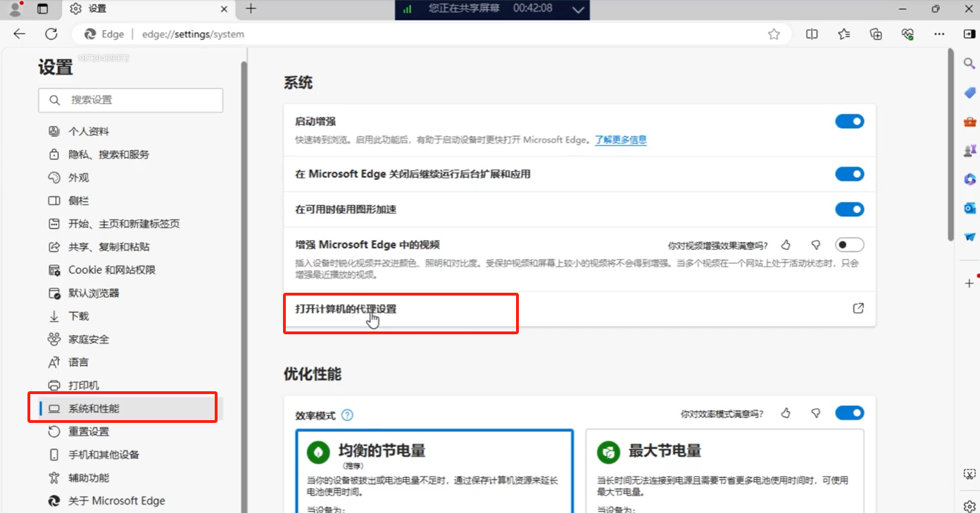Open Collections icon in toolbar
The width and height of the screenshot is (980, 513).
click(876, 34)
